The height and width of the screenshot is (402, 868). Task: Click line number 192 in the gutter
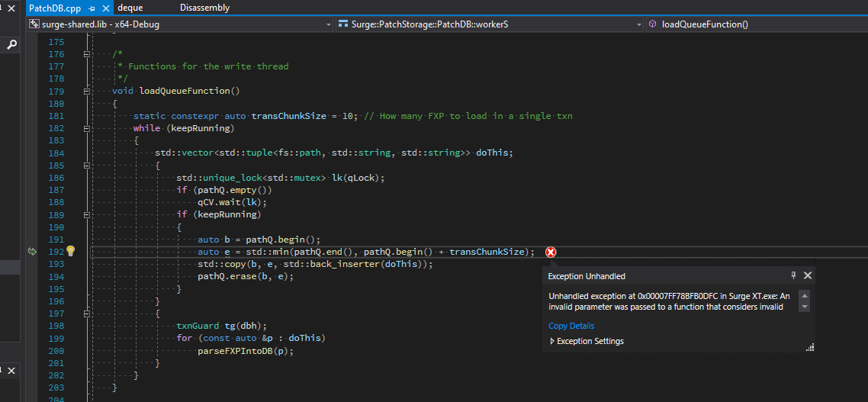coord(56,252)
